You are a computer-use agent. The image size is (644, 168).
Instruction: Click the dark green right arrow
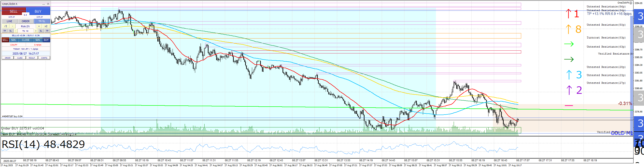pos(569,59)
